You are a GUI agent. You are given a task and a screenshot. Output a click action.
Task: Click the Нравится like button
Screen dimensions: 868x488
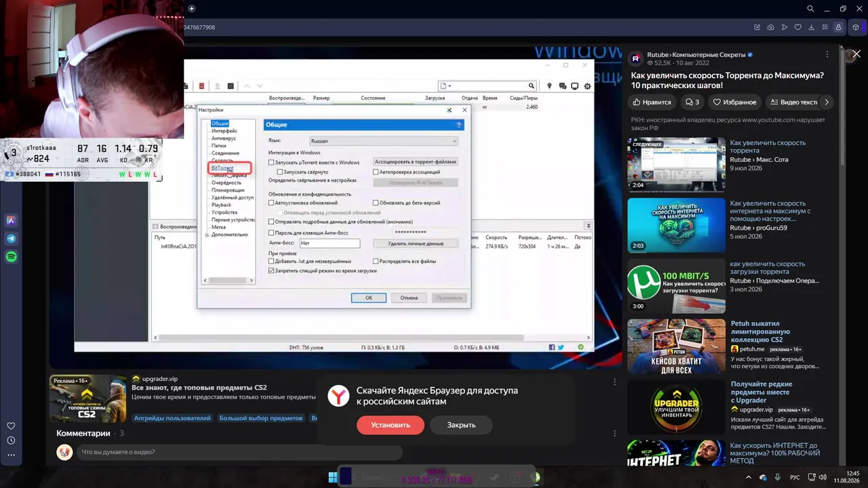tap(652, 102)
